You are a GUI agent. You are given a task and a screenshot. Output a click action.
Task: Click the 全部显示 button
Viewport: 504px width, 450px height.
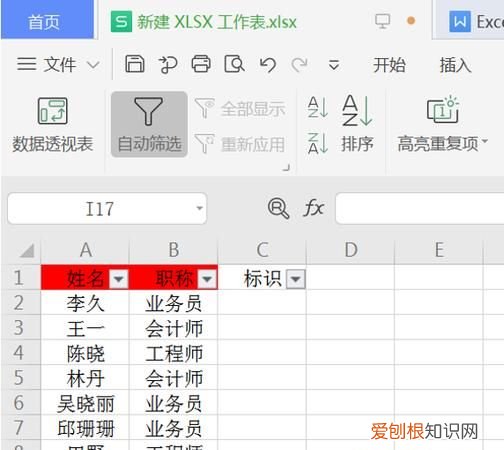click(x=239, y=108)
